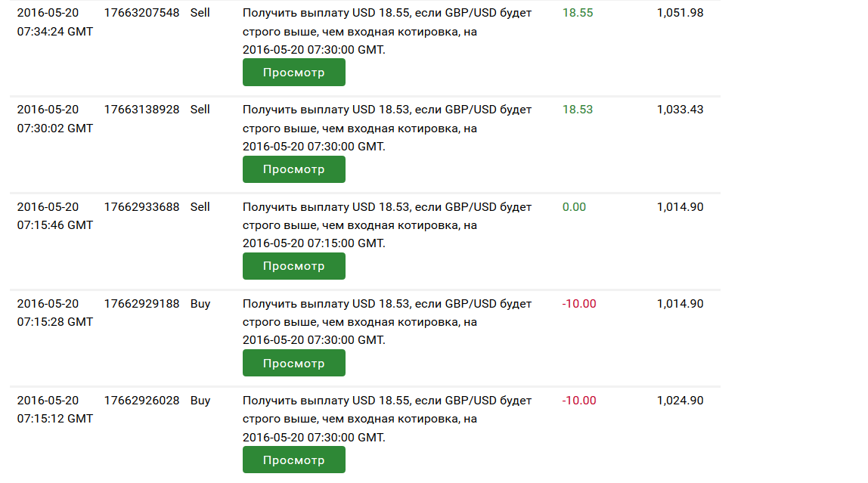Click the balance figure 1,033.43
The height and width of the screenshot is (483, 868).
(680, 110)
